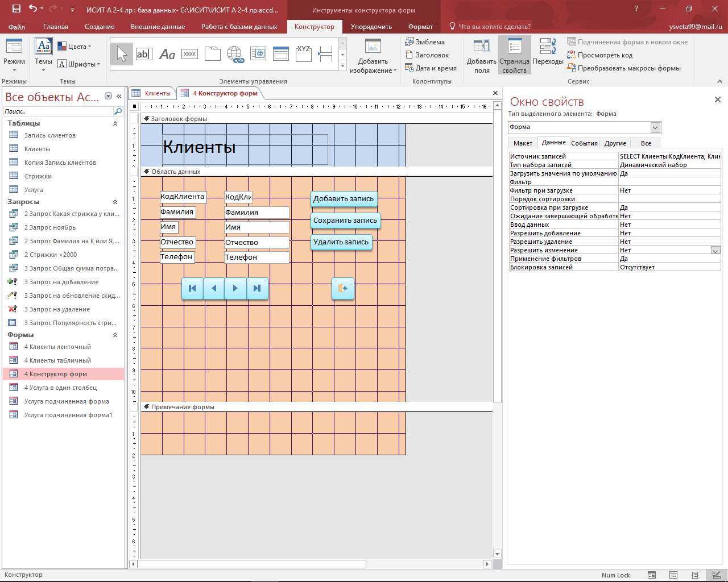Viewport: 728px width, 582px height.
Task: Collapse the Запросы group in navigation pane
Action: tap(115, 202)
